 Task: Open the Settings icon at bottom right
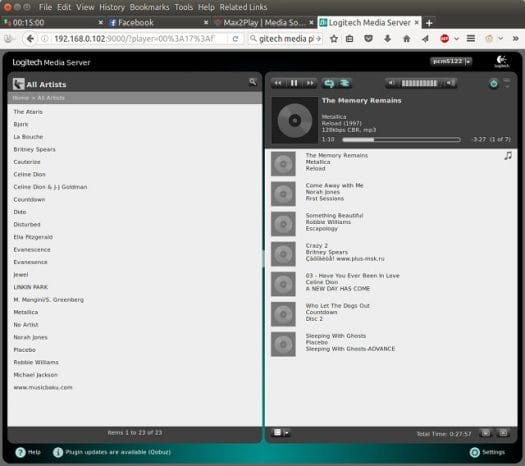click(475, 452)
